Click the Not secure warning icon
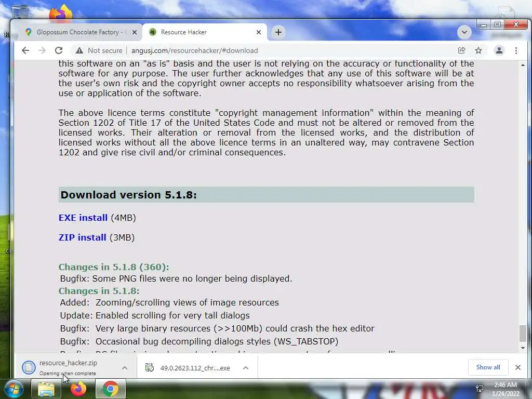Image resolution: width=532 pixels, height=399 pixels. (79, 50)
